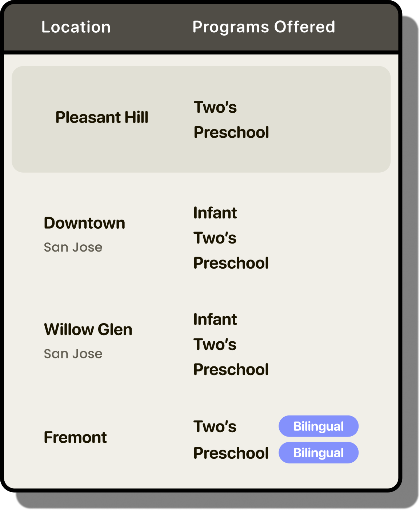This screenshot has height=510, width=420.
Task: Open Two's program under Pleasant Hill
Action: (215, 107)
